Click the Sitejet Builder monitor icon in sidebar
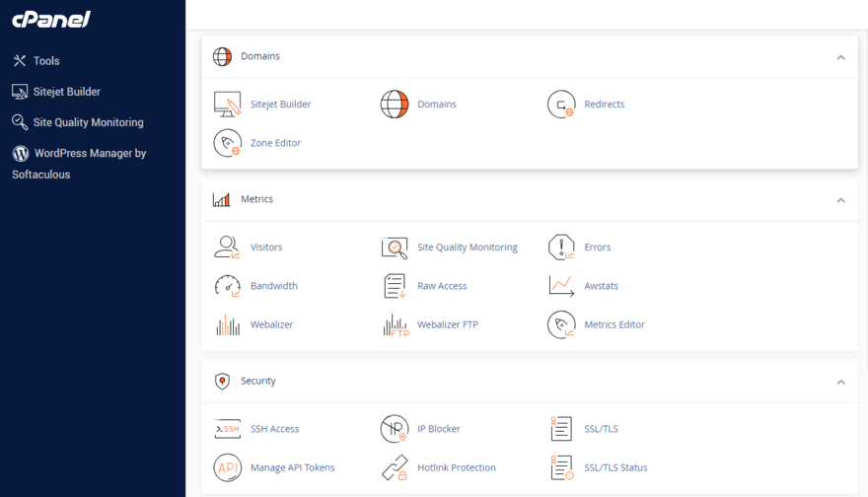Screen dimensions: 868x497 (20, 92)
